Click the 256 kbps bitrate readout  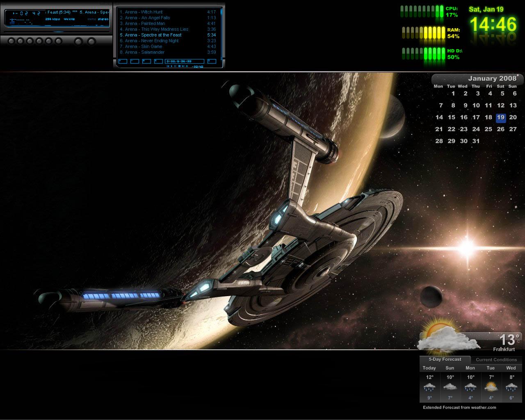tap(52, 19)
